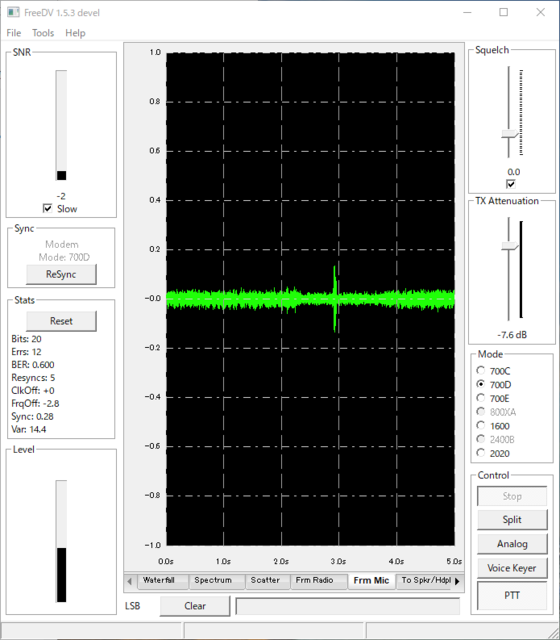The image size is (560, 640).
Task: Toggle the Slow SNR checkbox
Action: tap(47, 209)
